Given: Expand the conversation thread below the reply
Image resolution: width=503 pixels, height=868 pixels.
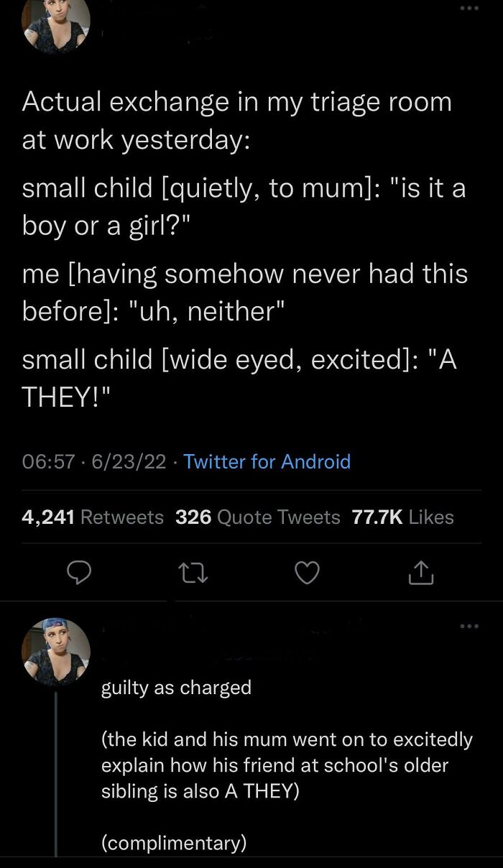Looking at the screenshot, I should pyautogui.click(x=56, y=776).
